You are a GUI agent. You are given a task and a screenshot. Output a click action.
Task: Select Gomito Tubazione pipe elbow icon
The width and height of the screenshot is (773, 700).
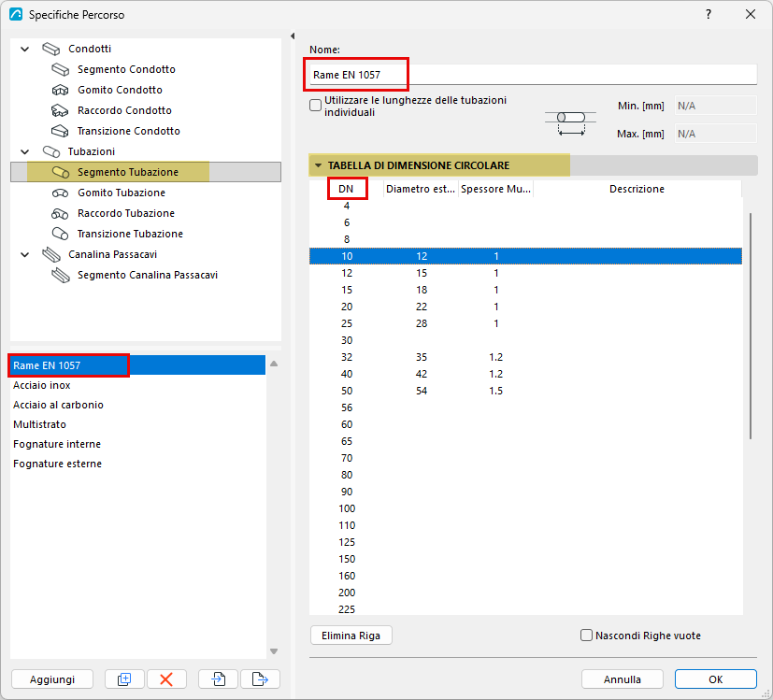click(x=60, y=193)
